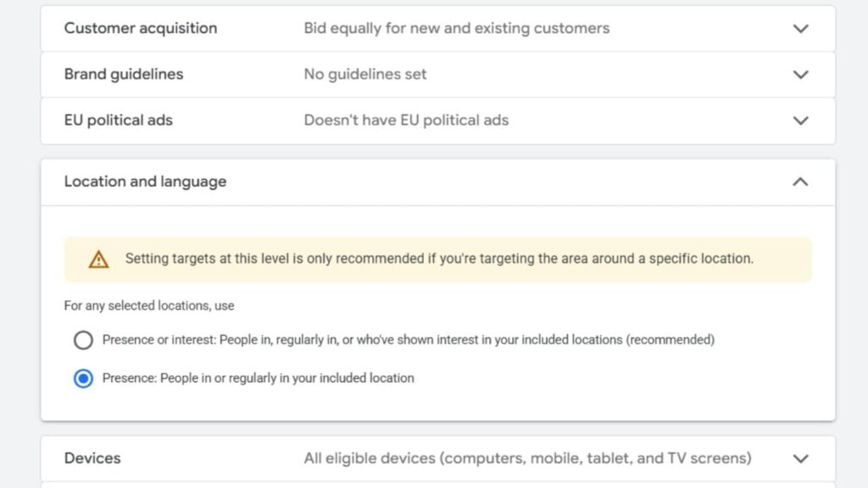Click the Bid equally for new and existing customers text
The image size is (868, 488).
pos(456,28)
